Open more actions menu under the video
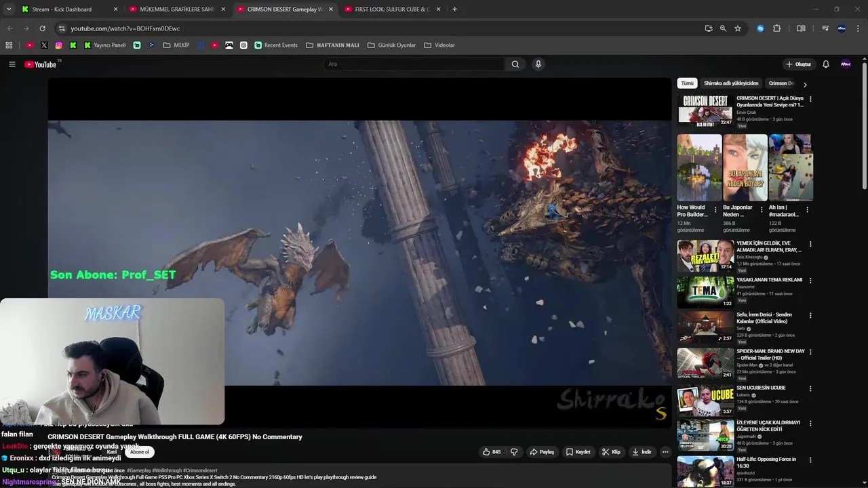 (x=665, y=452)
